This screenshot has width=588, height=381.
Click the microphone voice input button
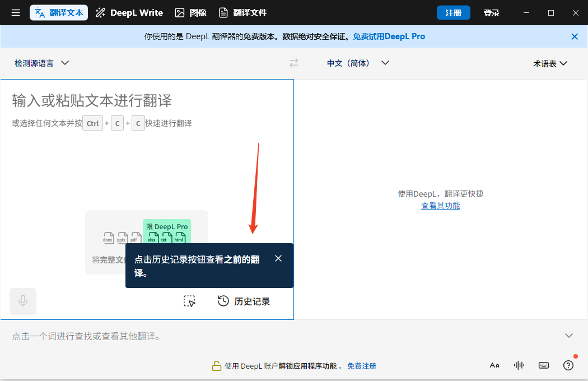pos(23,301)
